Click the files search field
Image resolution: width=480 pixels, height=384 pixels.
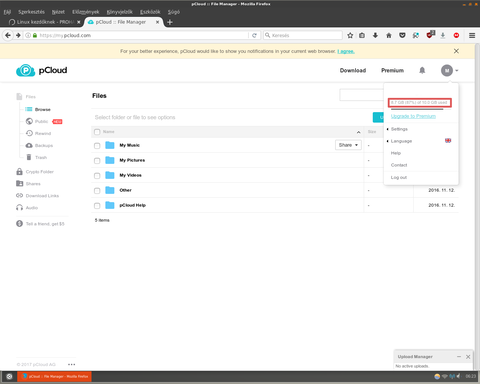tap(361, 95)
